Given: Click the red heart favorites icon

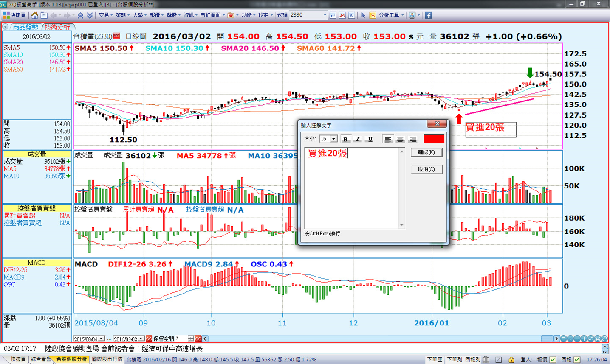Looking at the screenshot, I should [x=231, y=15].
